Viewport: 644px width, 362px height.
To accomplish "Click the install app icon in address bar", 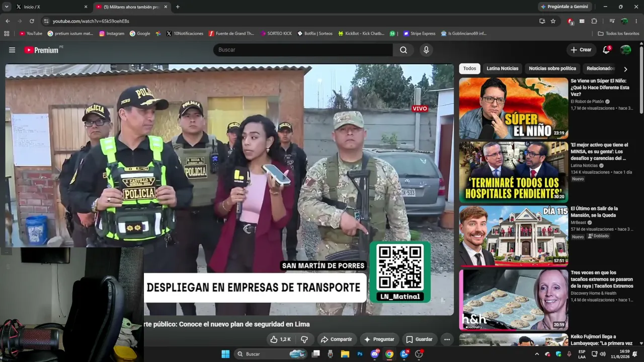I will coord(542,21).
